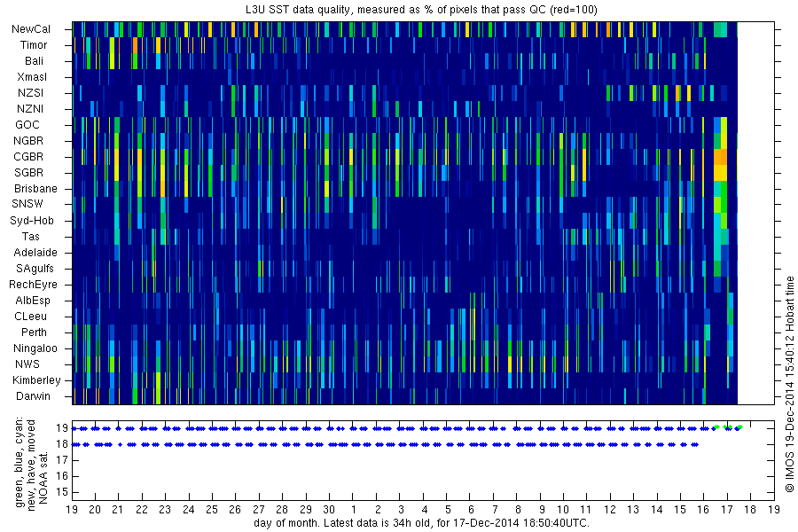Click day 30 on the x-axis

(x=329, y=510)
